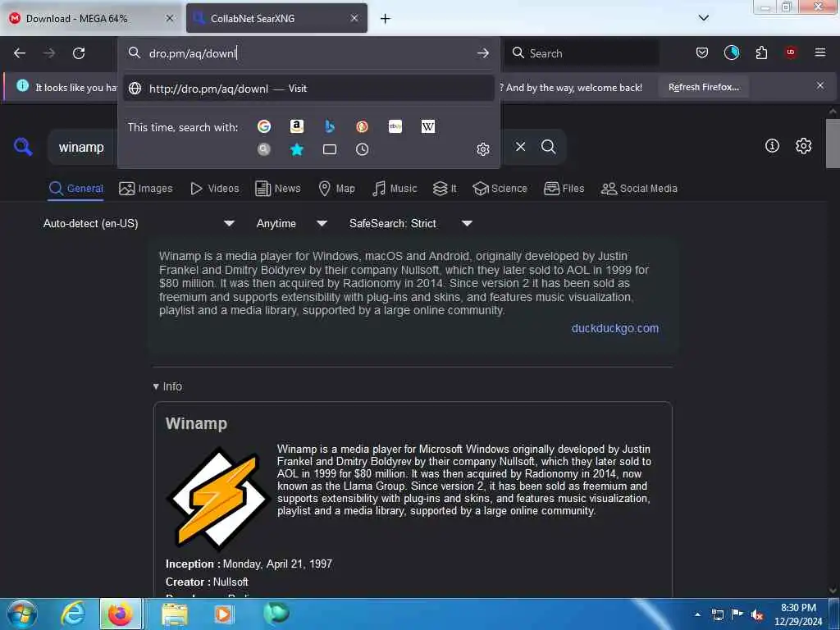Dismiss the Firefox notification bar

820,85
